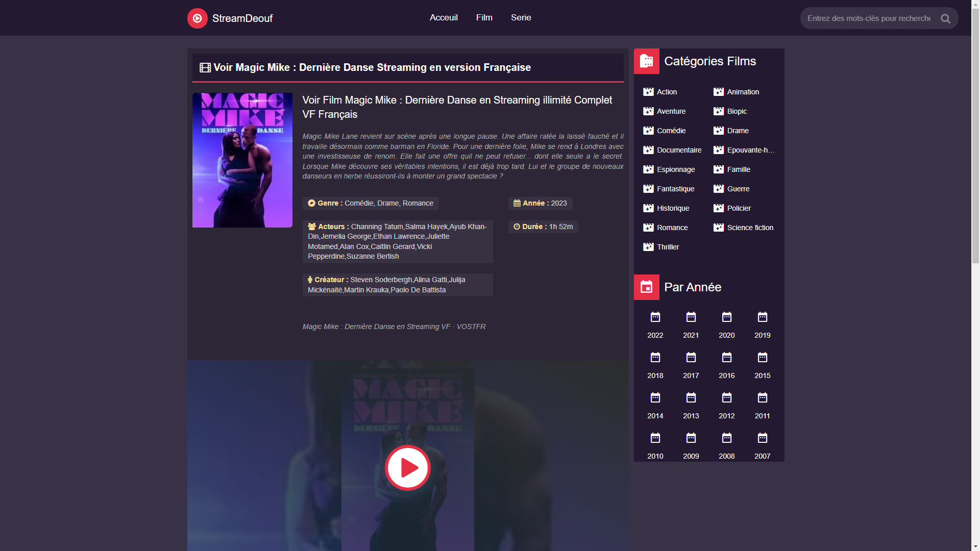Screen dimensions: 980x551
Task: Click the calendar icon above 2016
Action: click(727, 357)
